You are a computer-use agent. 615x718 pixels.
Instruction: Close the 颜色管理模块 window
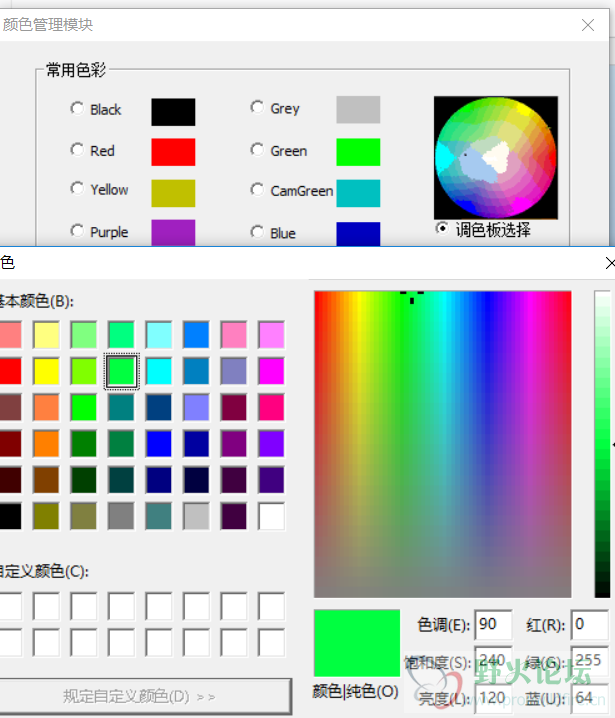point(588,25)
